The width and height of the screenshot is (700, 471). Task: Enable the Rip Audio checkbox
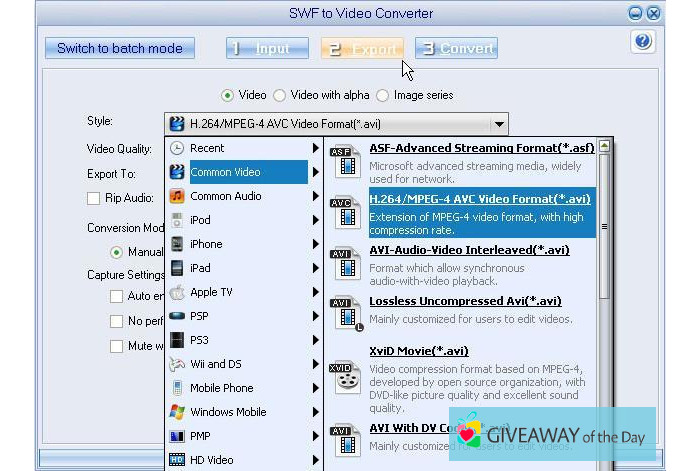click(x=94, y=198)
